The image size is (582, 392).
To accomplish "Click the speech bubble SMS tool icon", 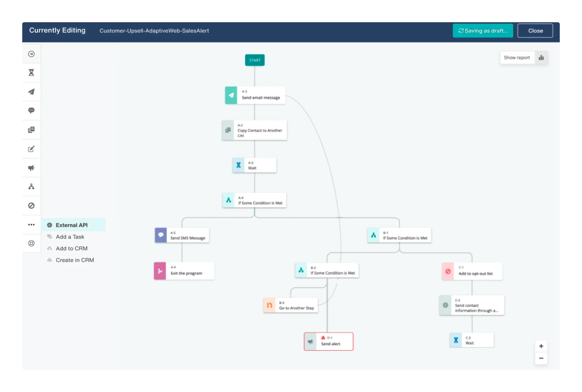I will point(31,111).
